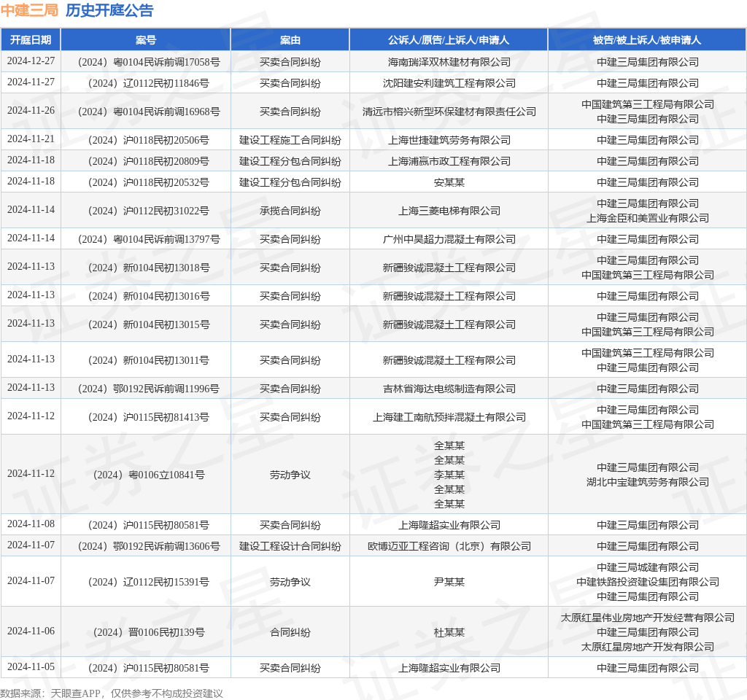Select 合同纠纷 in the 杜某某 row
The height and width of the screenshot is (700, 747).
(x=290, y=632)
